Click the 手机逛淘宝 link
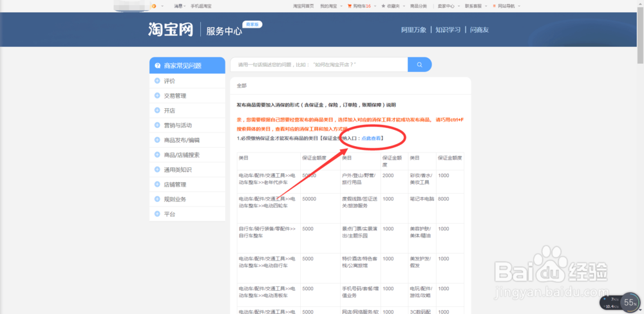Image resolution: width=644 pixels, height=314 pixels. click(201, 6)
